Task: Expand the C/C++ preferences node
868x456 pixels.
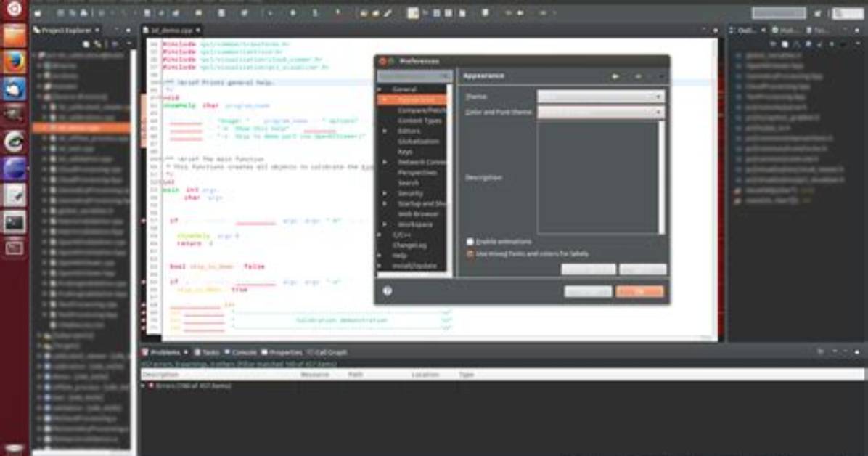Action: (x=380, y=235)
